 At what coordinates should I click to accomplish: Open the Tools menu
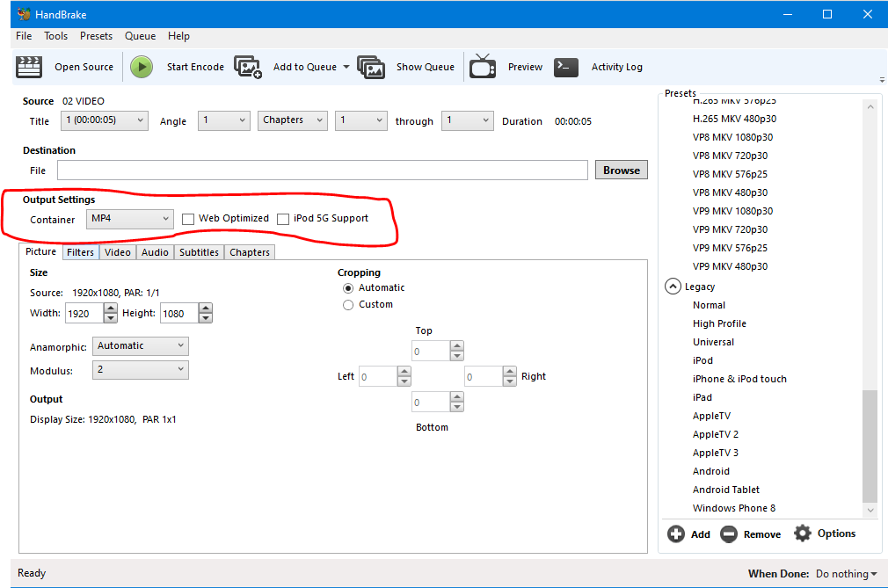click(56, 36)
